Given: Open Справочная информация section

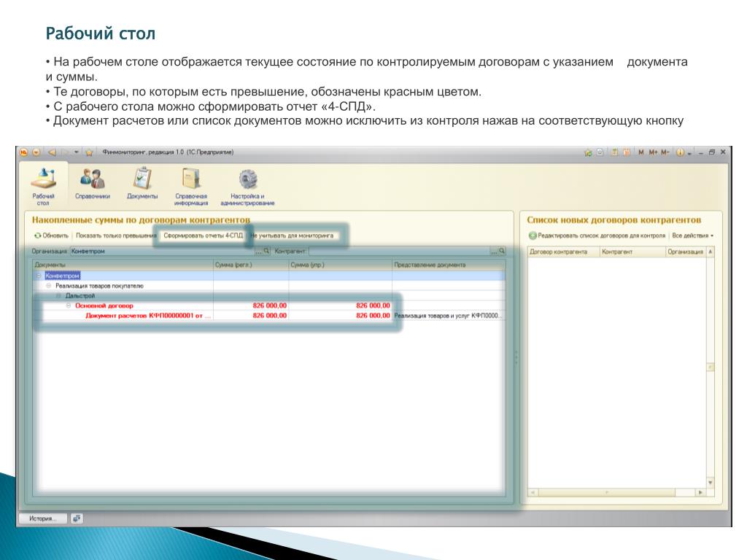Looking at the screenshot, I should click(191, 187).
